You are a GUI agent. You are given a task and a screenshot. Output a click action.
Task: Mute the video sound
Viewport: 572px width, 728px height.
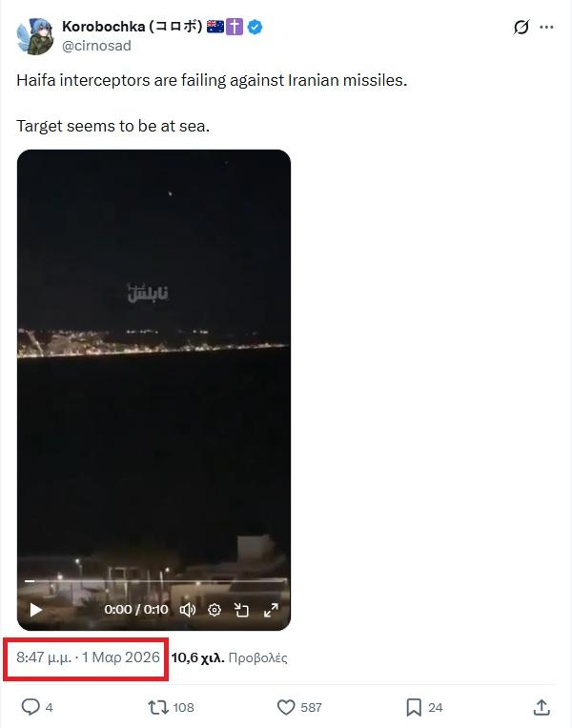click(188, 610)
